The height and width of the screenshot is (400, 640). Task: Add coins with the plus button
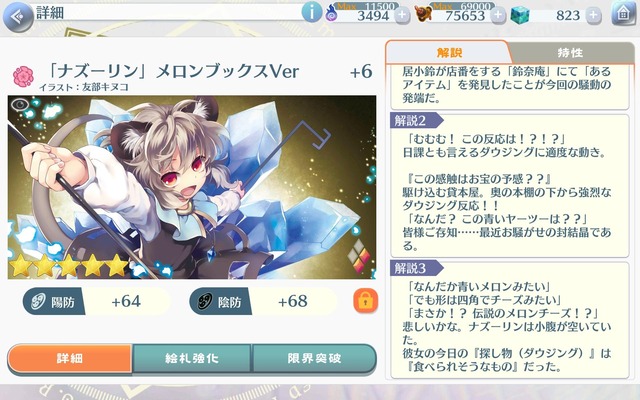498,16
